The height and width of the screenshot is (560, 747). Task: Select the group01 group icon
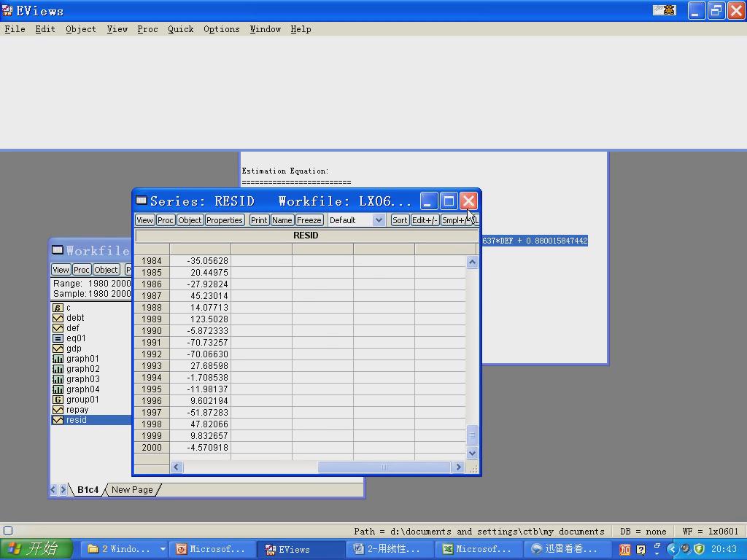58,400
